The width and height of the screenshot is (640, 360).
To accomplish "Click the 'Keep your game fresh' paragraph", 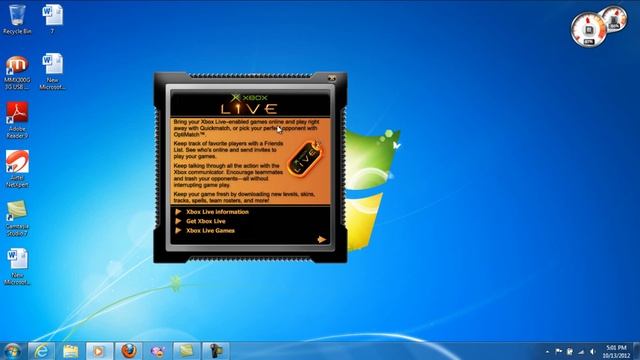I will 244,198.
